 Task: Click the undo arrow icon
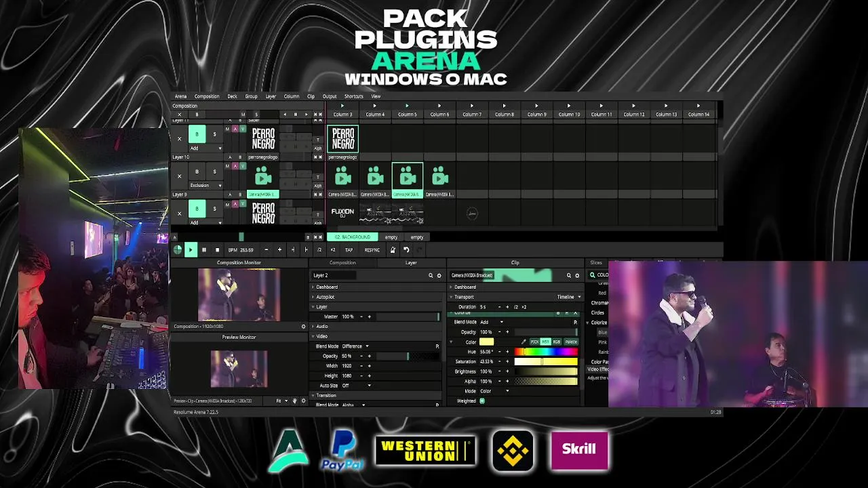406,250
